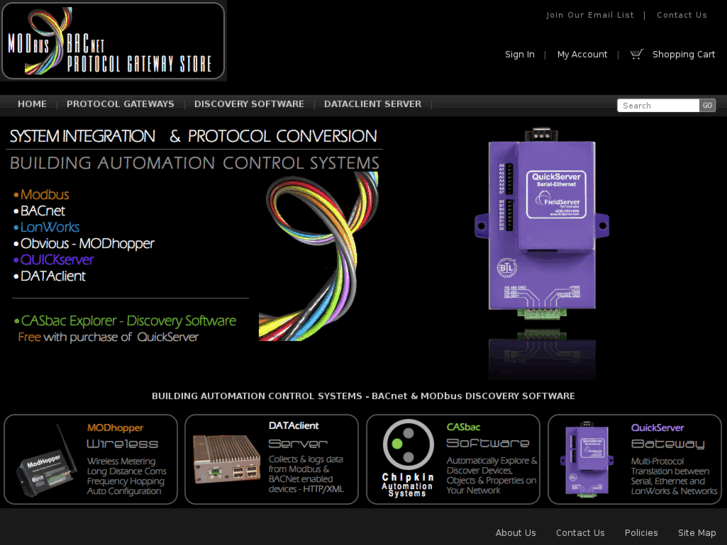Click the small QuickServer gateway image
727x545 pixels.
click(x=587, y=459)
